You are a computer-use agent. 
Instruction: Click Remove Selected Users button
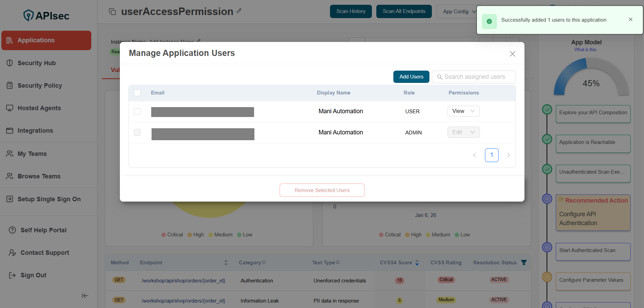point(322,190)
